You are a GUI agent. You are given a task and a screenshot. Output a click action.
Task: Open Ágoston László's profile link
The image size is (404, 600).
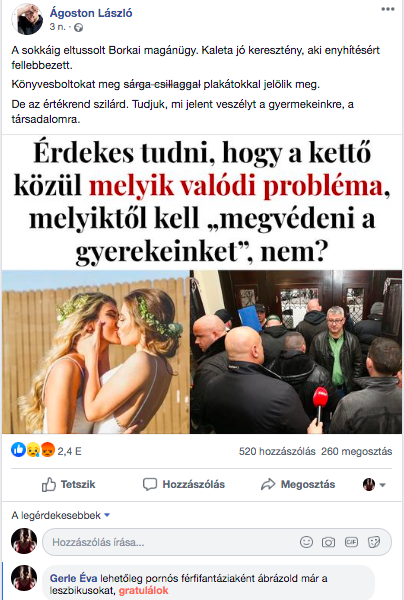[91, 13]
